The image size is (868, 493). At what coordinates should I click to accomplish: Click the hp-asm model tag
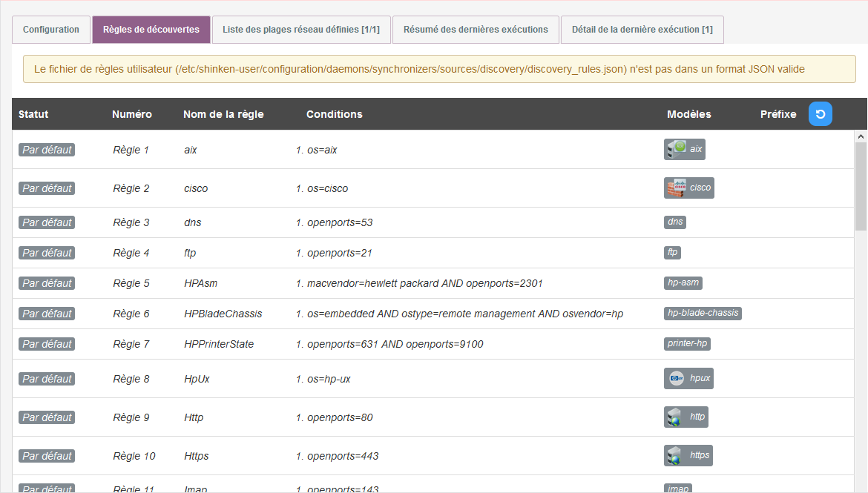[x=683, y=283]
